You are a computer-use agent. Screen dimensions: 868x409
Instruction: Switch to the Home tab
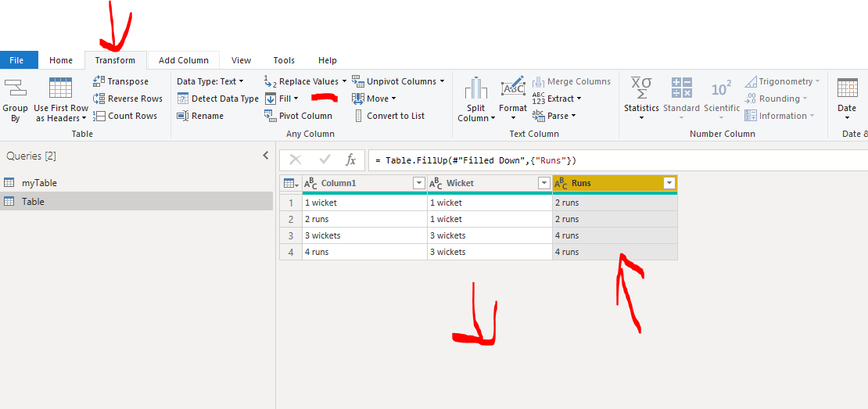[x=61, y=60]
